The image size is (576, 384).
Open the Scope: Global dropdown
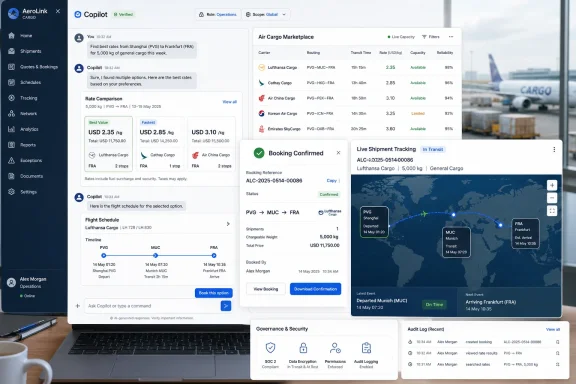[x=266, y=14]
